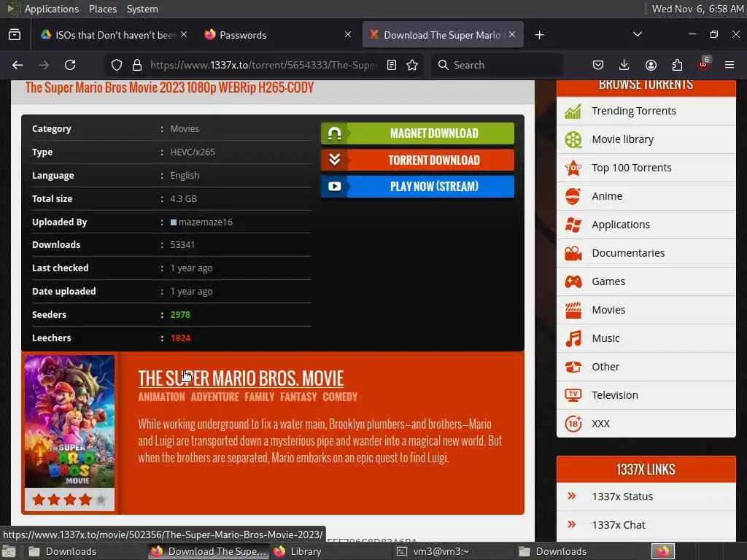The width and height of the screenshot is (747, 560).
Task: Click the Movies clapperboard icon
Action: point(573,310)
